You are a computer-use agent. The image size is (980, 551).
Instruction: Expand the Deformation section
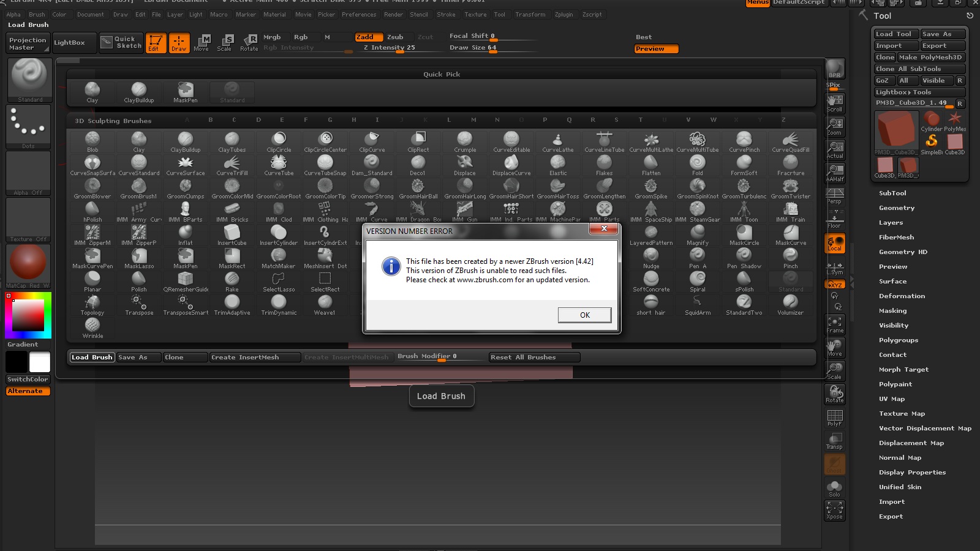[x=902, y=296]
